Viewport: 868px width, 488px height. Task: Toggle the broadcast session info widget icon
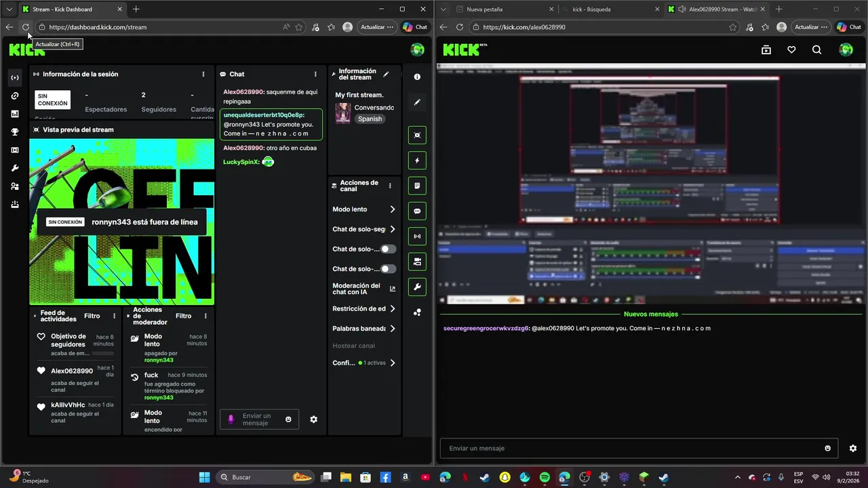coord(417,237)
